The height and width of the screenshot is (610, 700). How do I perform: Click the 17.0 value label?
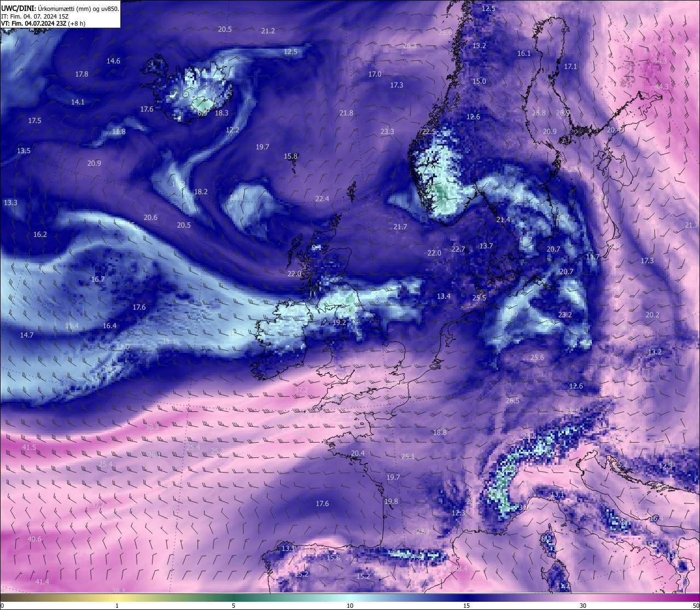pos(375,74)
